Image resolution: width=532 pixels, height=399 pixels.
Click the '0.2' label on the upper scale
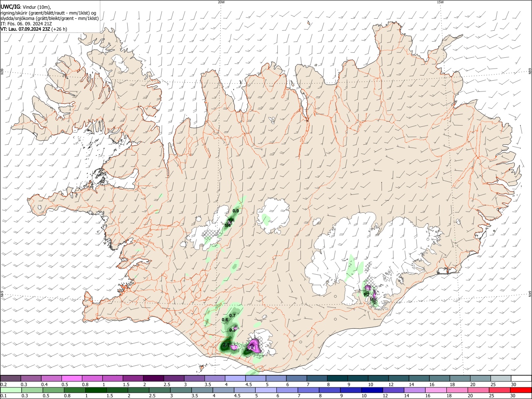(3, 384)
